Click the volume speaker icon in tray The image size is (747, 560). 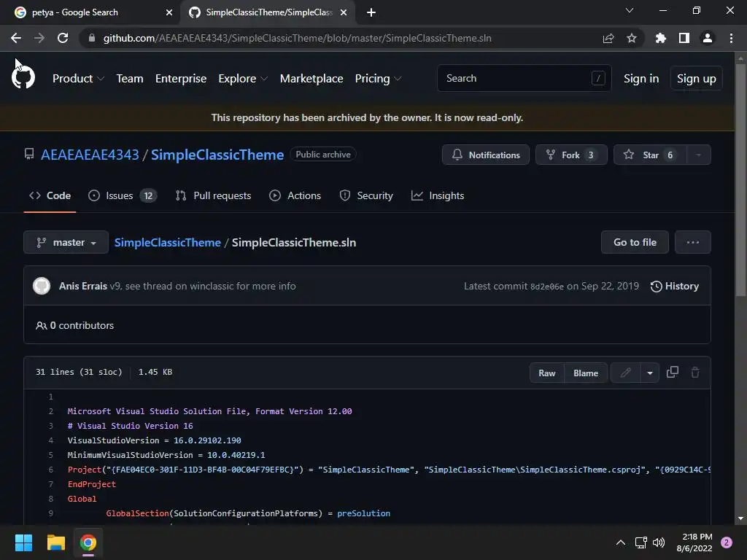pos(659,542)
